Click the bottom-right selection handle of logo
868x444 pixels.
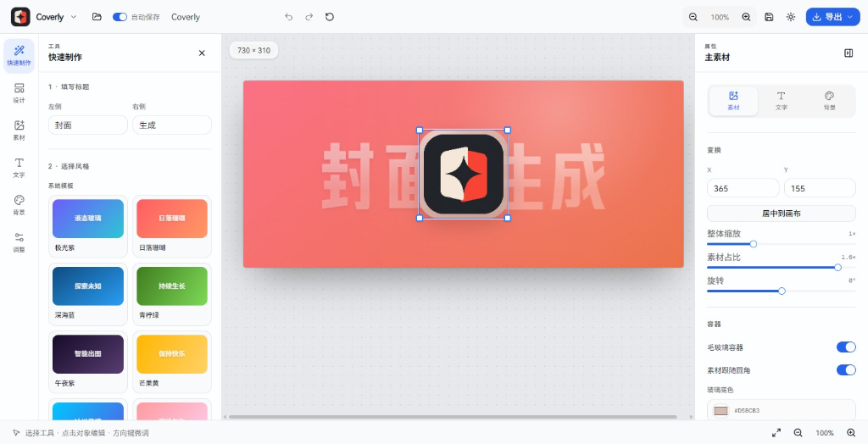coord(508,218)
